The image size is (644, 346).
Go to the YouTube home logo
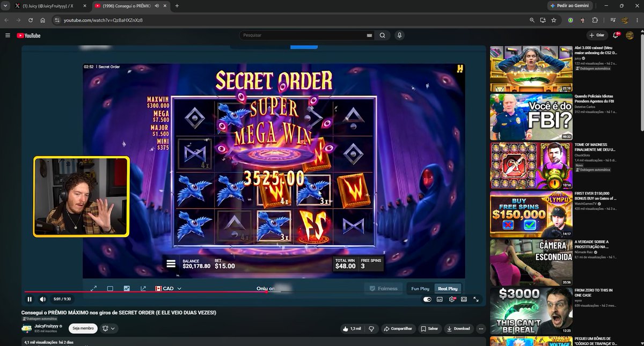pyautogui.click(x=28, y=35)
